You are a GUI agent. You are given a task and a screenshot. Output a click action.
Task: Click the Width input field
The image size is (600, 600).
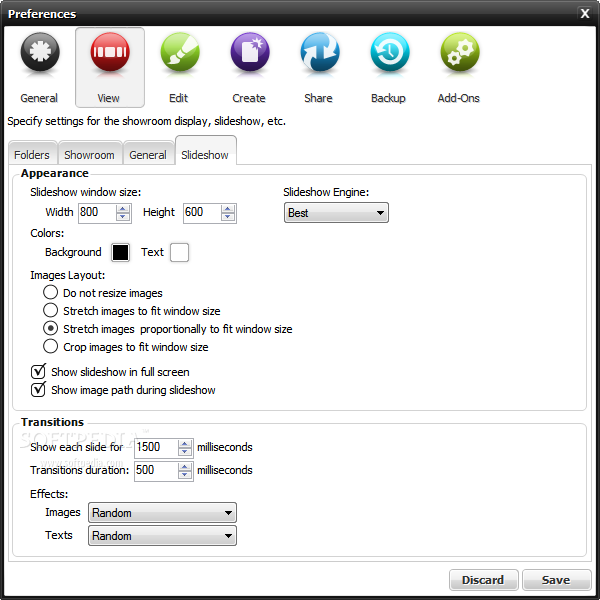(98, 213)
